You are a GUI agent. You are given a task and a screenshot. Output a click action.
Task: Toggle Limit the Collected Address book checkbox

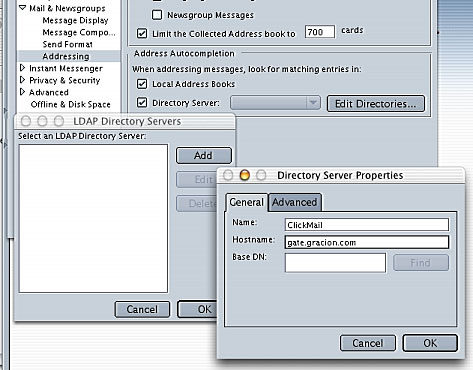coord(142,34)
